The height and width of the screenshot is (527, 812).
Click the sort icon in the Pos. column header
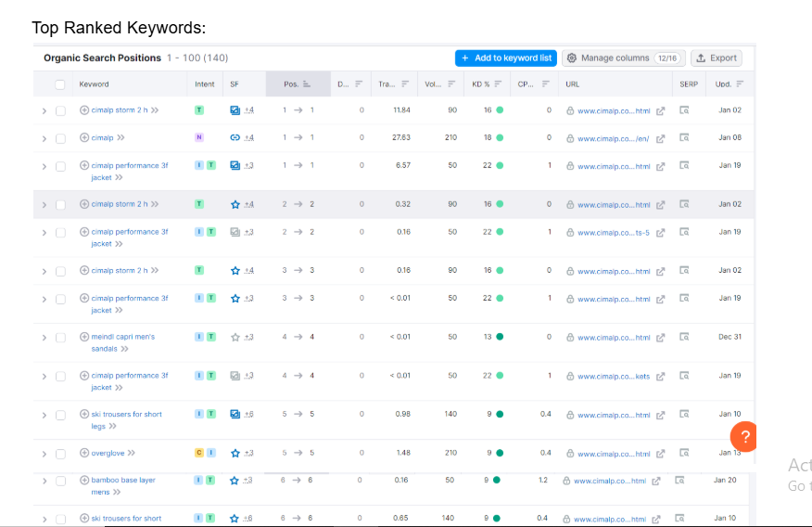point(307,84)
